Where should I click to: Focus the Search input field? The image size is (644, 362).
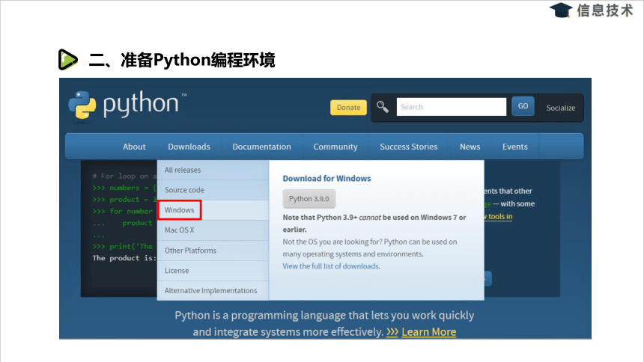click(x=452, y=107)
